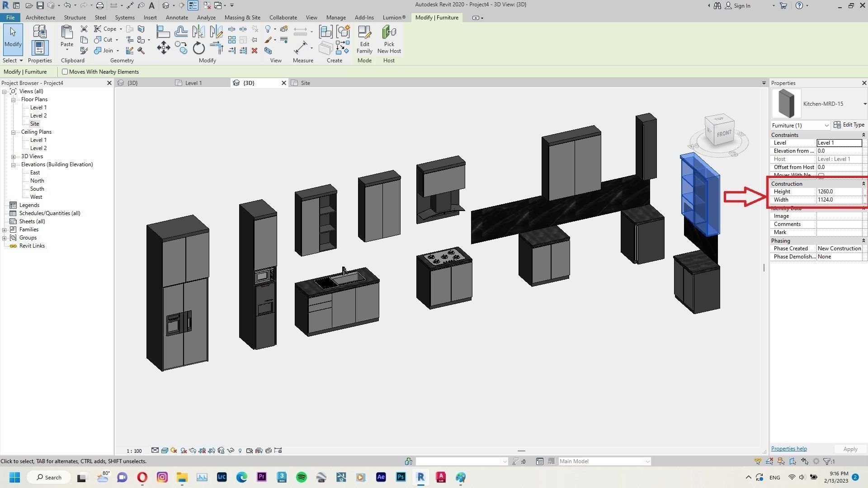Switch to the Level 1 view tab
This screenshot has height=488, width=868.
pyautogui.click(x=193, y=83)
